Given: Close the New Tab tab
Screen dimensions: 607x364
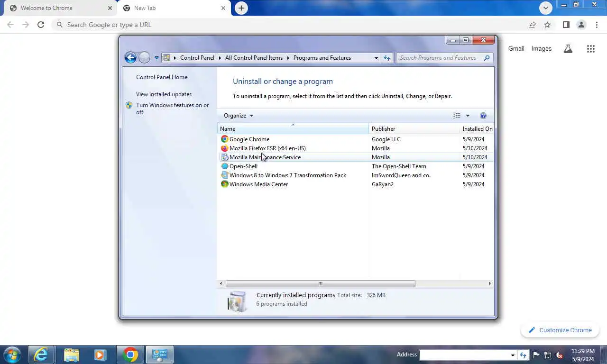Looking at the screenshot, I should pos(223,8).
